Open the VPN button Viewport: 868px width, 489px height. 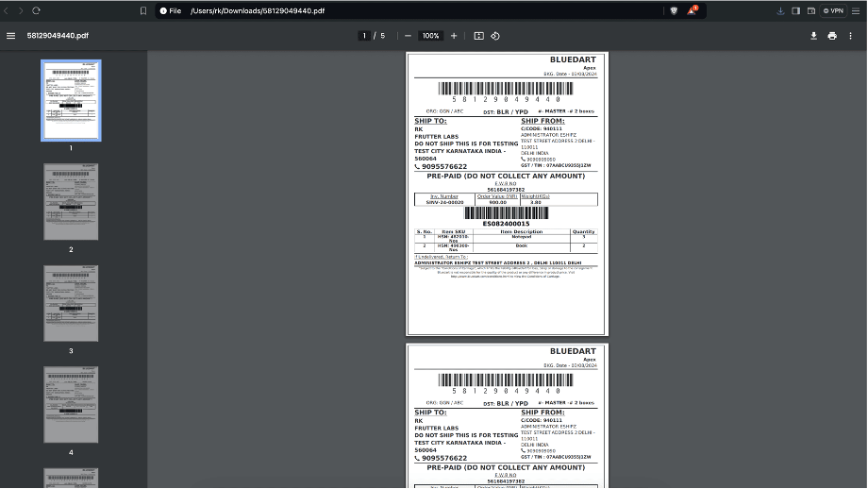(x=833, y=10)
